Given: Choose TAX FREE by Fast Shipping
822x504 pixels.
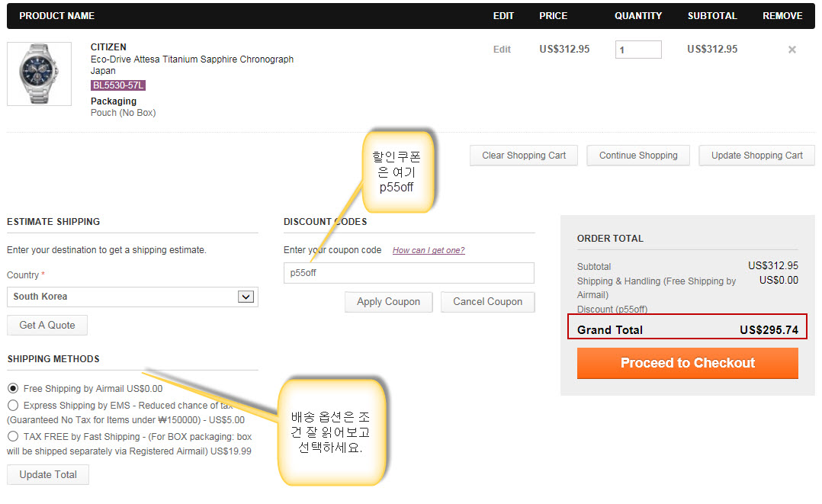Looking at the screenshot, I should click(13, 437).
